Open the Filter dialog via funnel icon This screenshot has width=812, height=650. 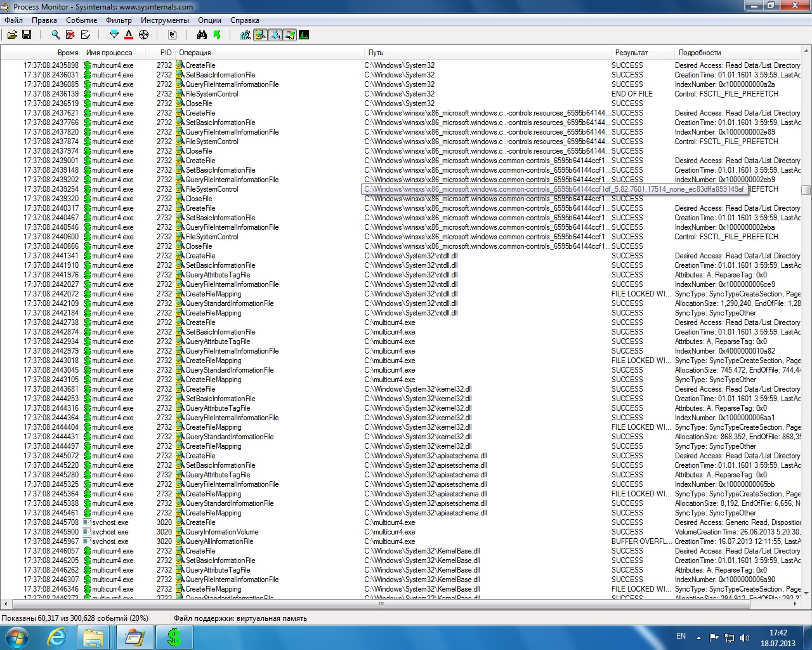[x=114, y=35]
